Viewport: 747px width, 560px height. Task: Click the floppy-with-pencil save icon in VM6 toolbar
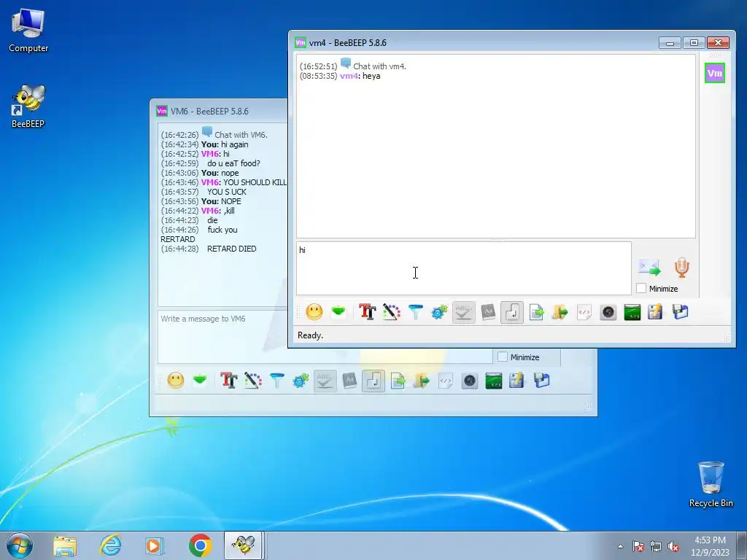pos(517,381)
